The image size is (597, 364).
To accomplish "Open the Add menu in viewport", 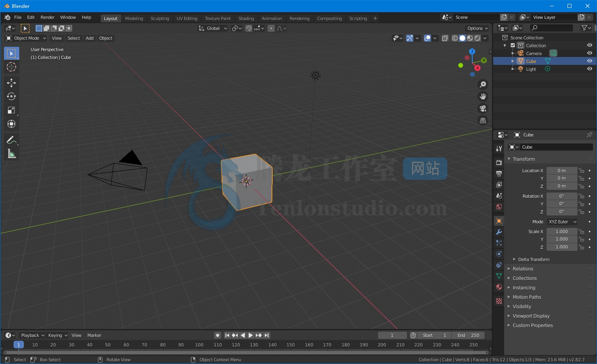I will [90, 38].
